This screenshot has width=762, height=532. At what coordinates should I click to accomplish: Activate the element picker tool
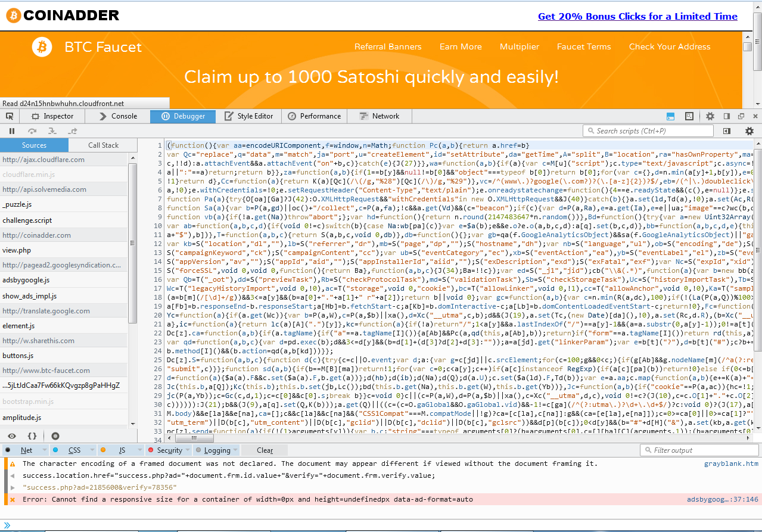point(10,116)
